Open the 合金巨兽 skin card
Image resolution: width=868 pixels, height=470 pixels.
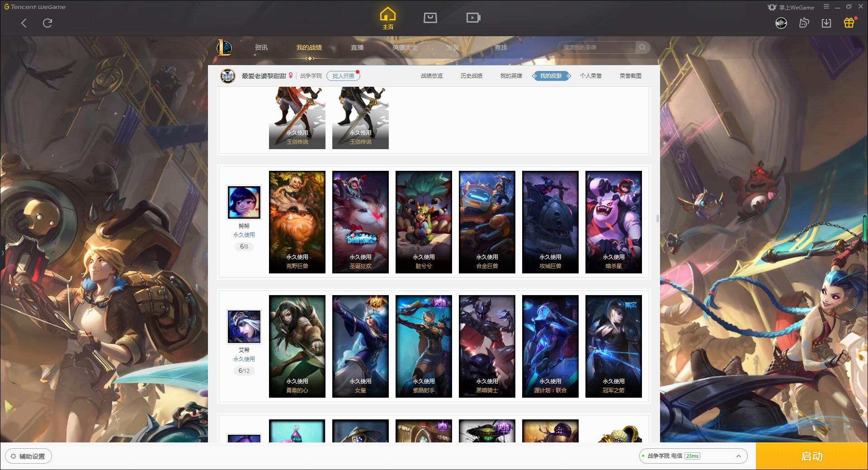point(487,222)
